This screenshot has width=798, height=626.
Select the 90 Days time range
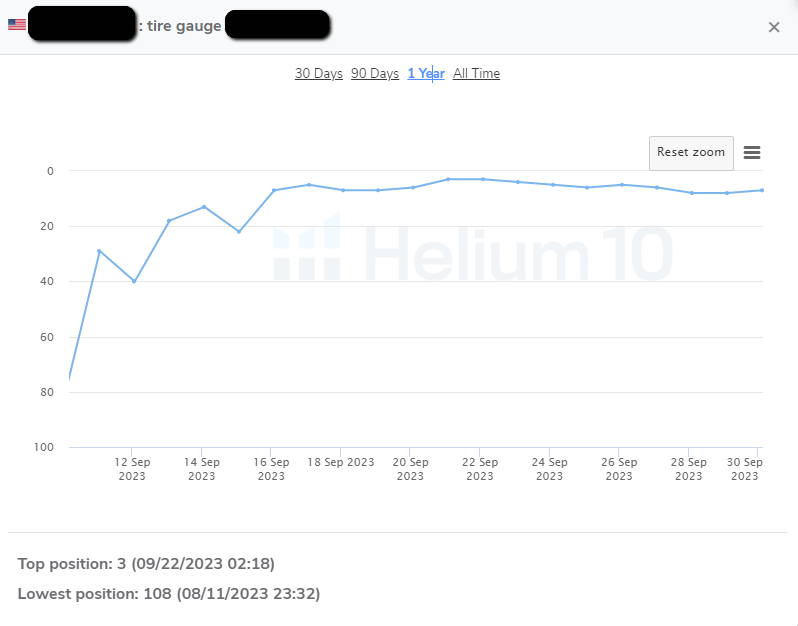[x=375, y=73]
